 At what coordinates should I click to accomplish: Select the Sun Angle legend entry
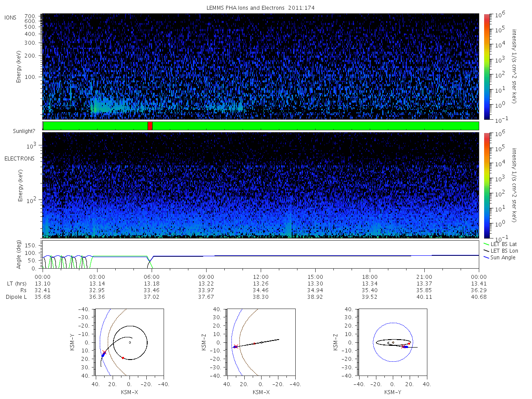(500, 257)
